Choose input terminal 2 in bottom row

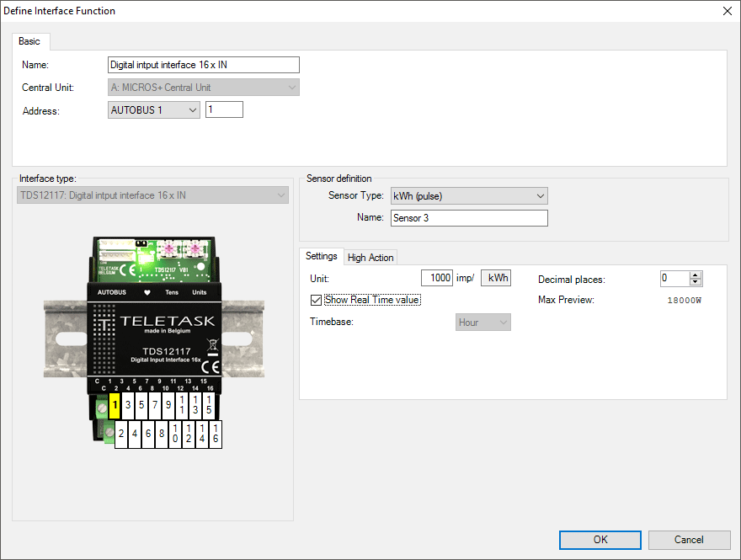tap(122, 434)
